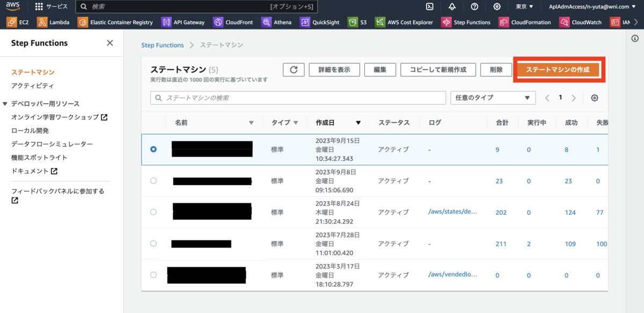644x313 pixels.
Task: Open the CloudWatch bookmark
Action: coord(581,22)
